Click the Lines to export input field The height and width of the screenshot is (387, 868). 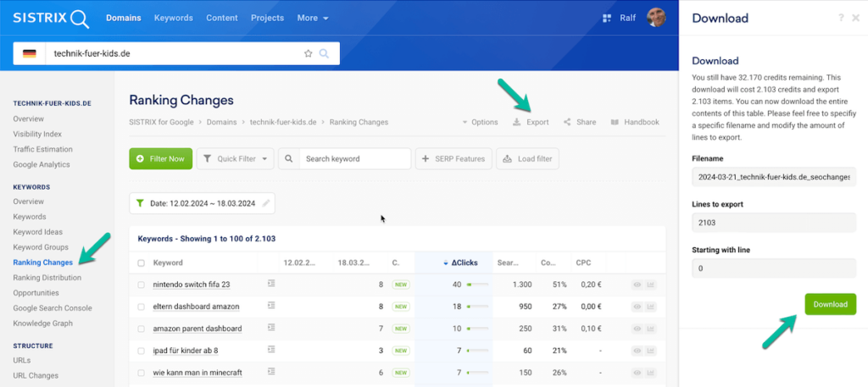tap(774, 224)
